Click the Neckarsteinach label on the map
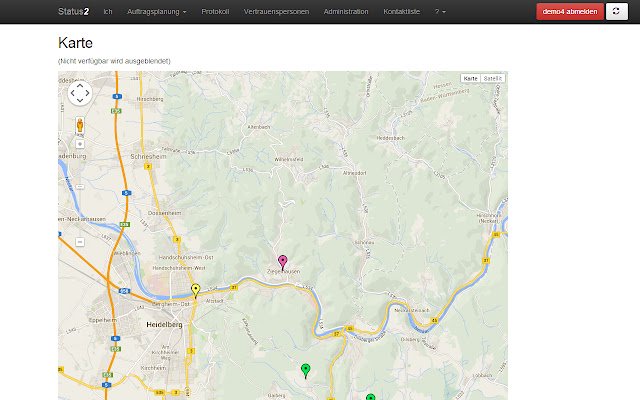The height and width of the screenshot is (400, 640). click(412, 310)
